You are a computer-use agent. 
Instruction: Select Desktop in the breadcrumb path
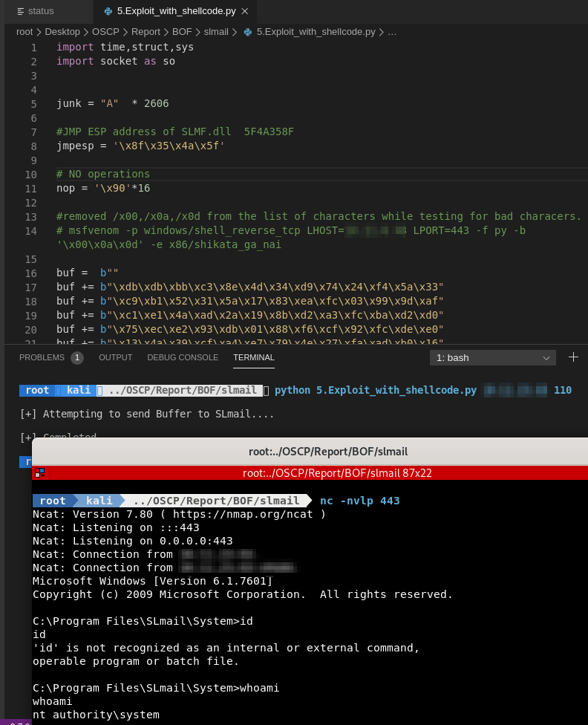click(x=62, y=32)
